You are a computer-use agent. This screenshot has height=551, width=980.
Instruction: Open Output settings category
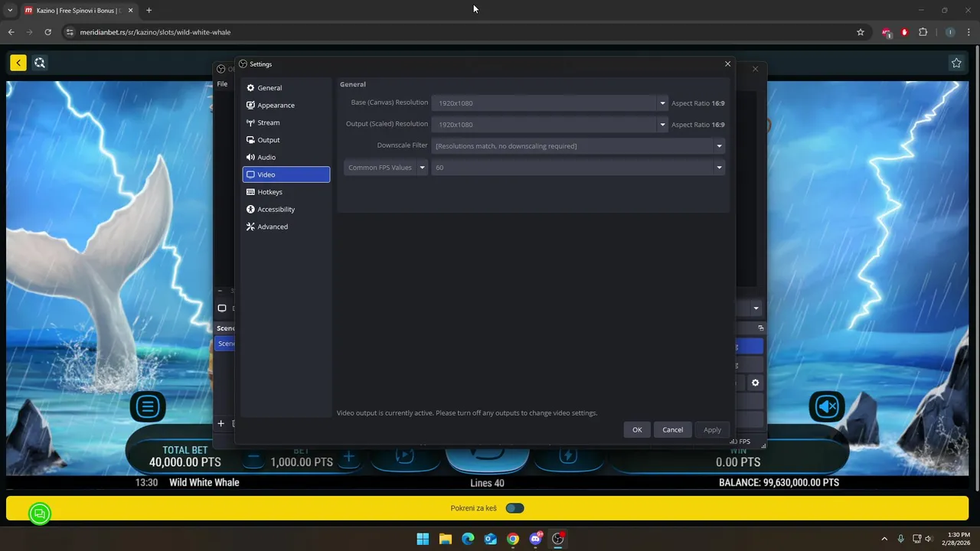[x=286, y=140]
